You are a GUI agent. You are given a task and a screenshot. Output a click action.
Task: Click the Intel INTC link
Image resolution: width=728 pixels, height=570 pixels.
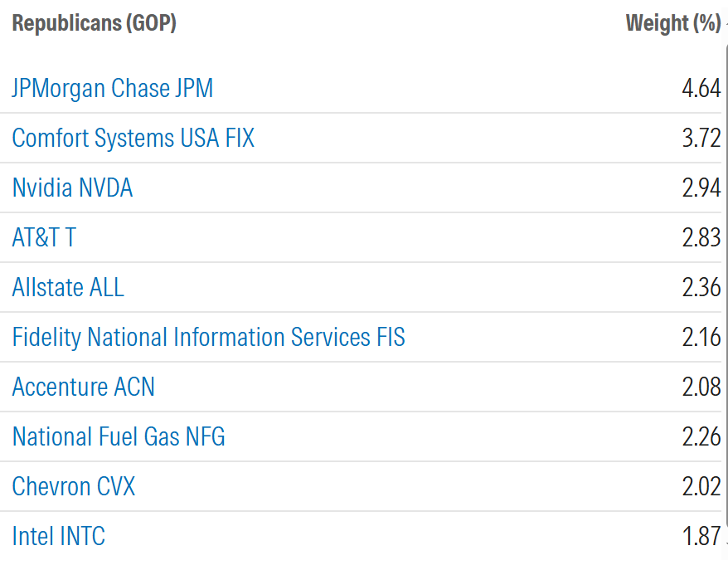pyautogui.click(x=59, y=536)
